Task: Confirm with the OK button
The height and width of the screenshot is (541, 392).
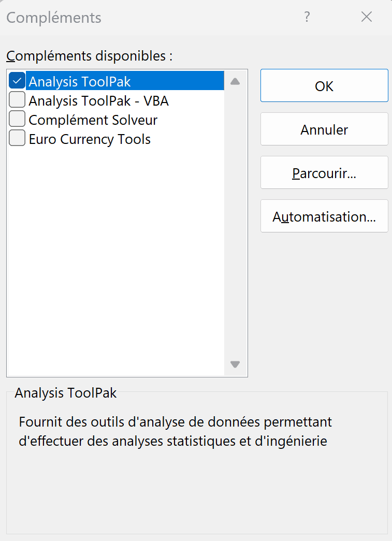Action: pyautogui.click(x=324, y=86)
